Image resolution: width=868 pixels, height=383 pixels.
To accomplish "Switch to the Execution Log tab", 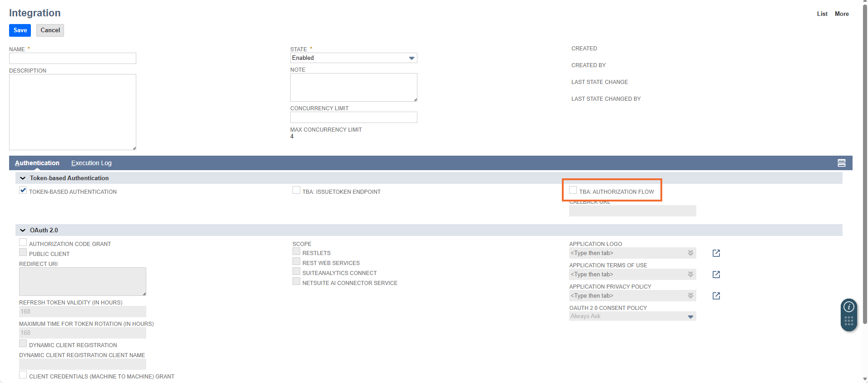I will pyautogui.click(x=91, y=163).
